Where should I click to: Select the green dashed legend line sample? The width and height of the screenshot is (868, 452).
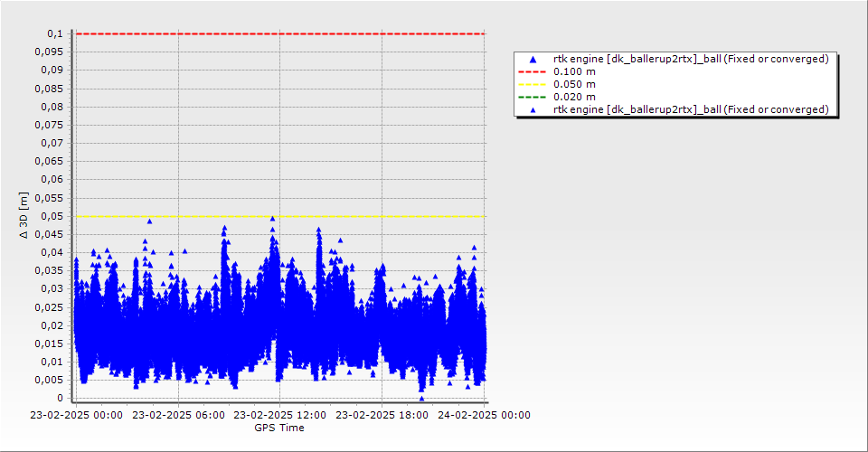tap(532, 98)
